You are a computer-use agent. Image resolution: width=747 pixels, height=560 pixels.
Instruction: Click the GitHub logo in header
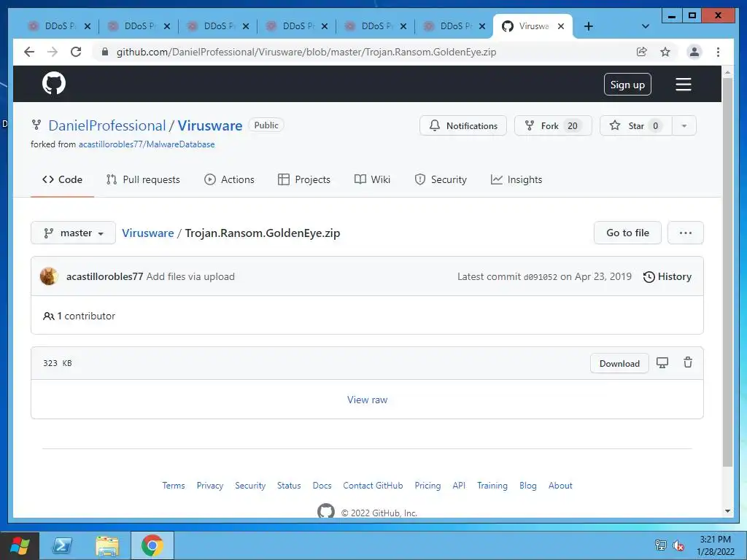click(54, 83)
